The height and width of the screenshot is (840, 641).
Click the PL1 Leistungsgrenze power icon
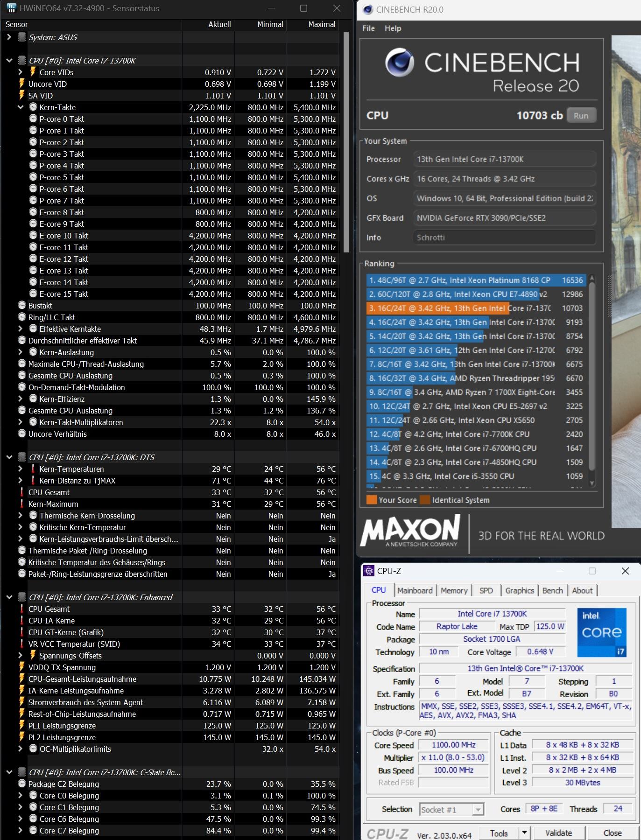(x=21, y=726)
